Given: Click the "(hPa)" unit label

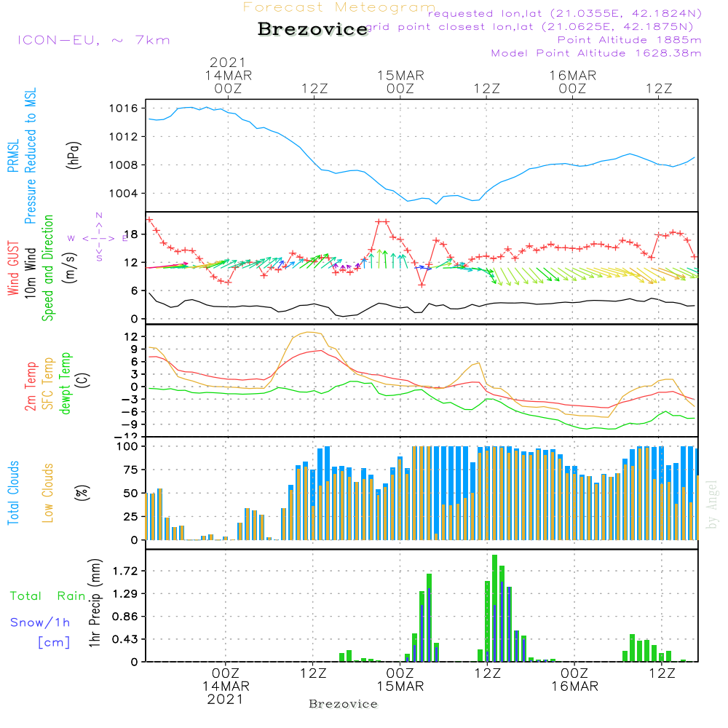Looking at the screenshot, I should tap(74, 155).
